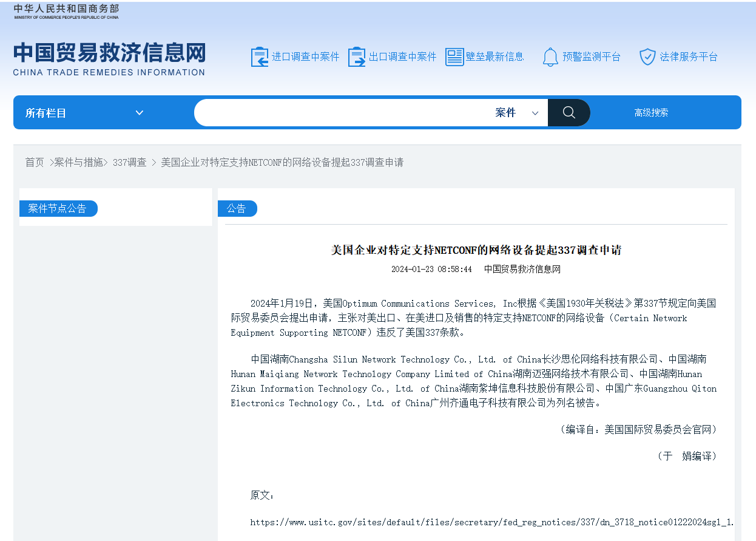756x541 pixels.
Task: Click 中华人民共和国商务部 header logo
Action: pos(66,11)
